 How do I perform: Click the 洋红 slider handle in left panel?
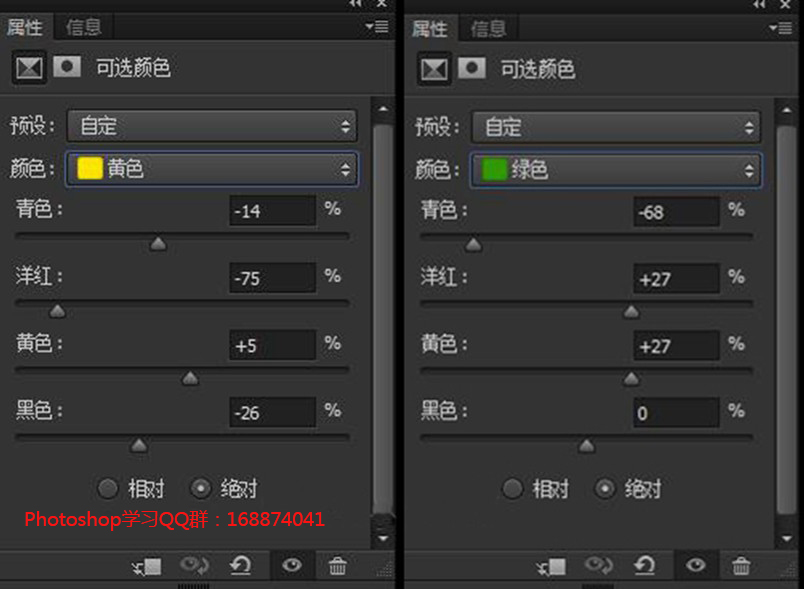57,311
